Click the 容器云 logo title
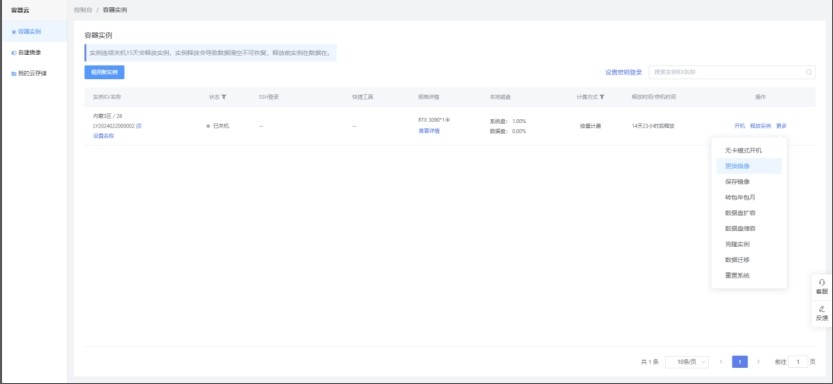Screen dimensions: 833x384 coord(20,10)
